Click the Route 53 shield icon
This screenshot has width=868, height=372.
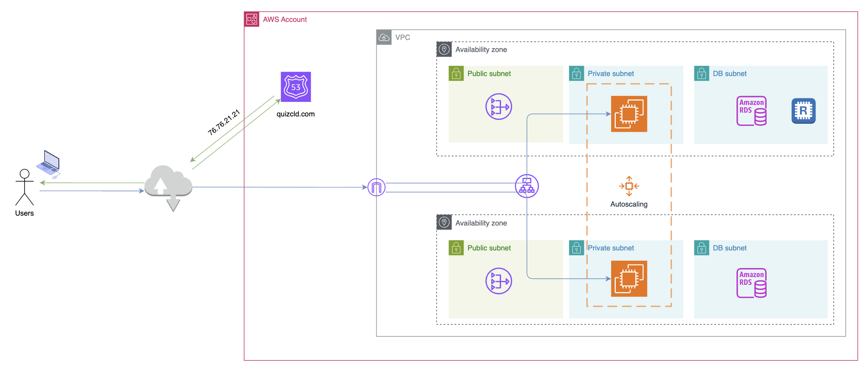tap(296, 87)
